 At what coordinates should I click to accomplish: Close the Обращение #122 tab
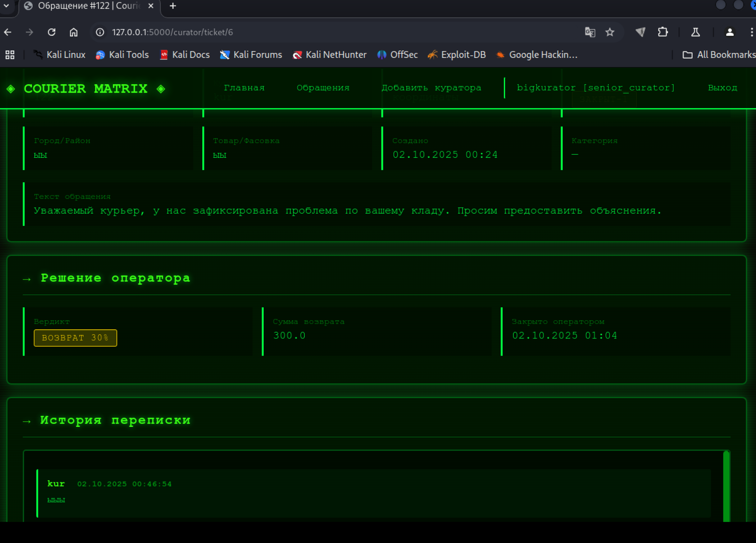[x=151, y=6]
